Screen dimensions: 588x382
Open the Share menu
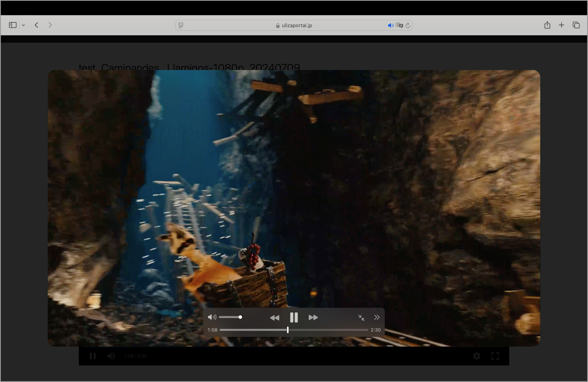click(547, 25)
